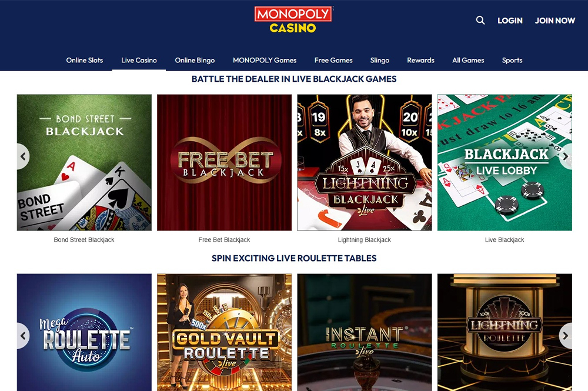Launch Bond Street Blackjack game tile

(84, 162)
